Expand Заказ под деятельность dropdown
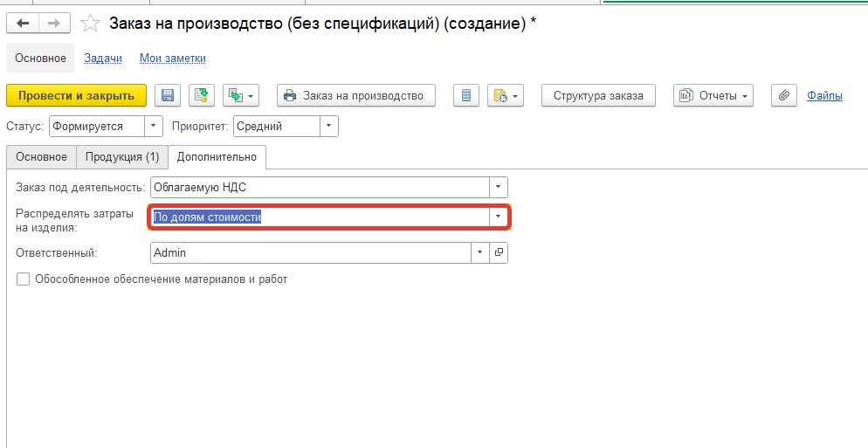Screen dimensions: 868x448 coord(499,187)
